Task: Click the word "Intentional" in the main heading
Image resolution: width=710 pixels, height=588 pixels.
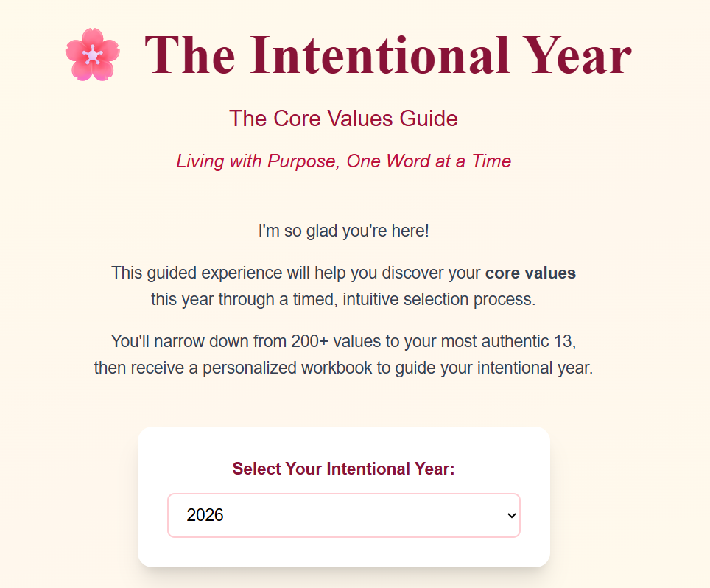Action: tap(379, 55)
